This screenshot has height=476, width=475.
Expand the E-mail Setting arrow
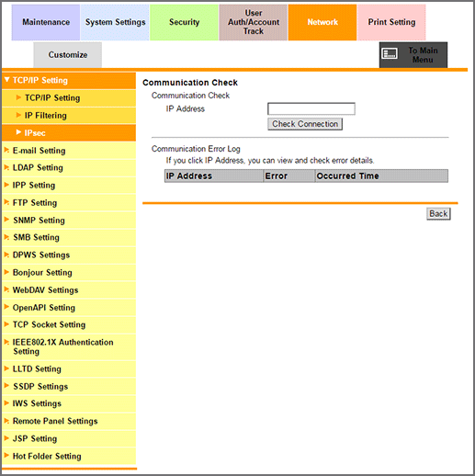6,150
